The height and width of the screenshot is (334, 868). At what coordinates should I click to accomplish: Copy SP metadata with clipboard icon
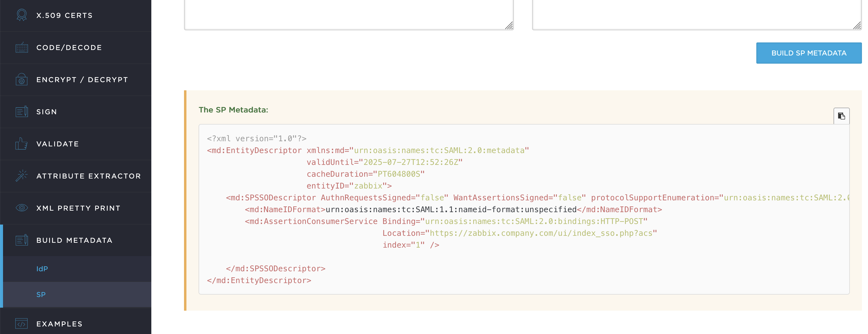click(x=841, y=116)
